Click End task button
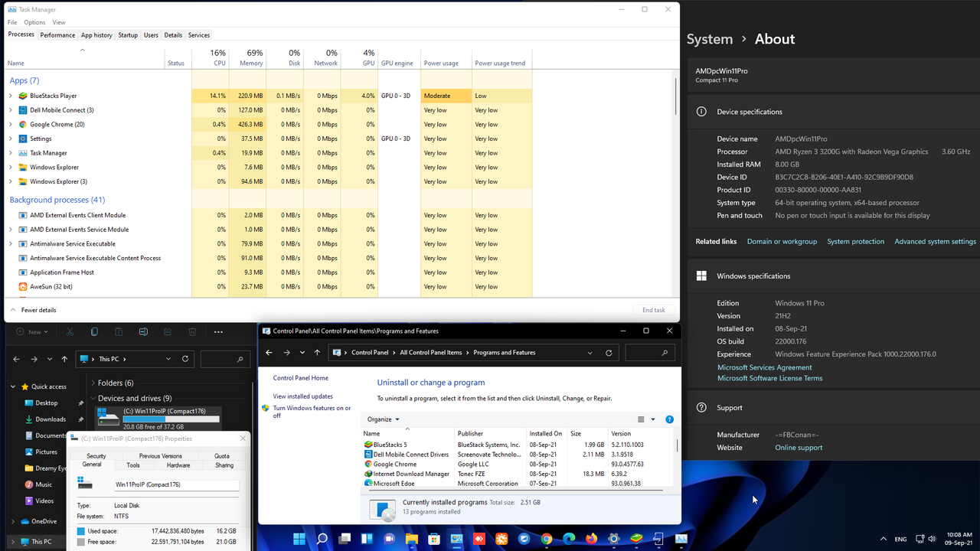This screenshot has width=980, height=551. 654,310
